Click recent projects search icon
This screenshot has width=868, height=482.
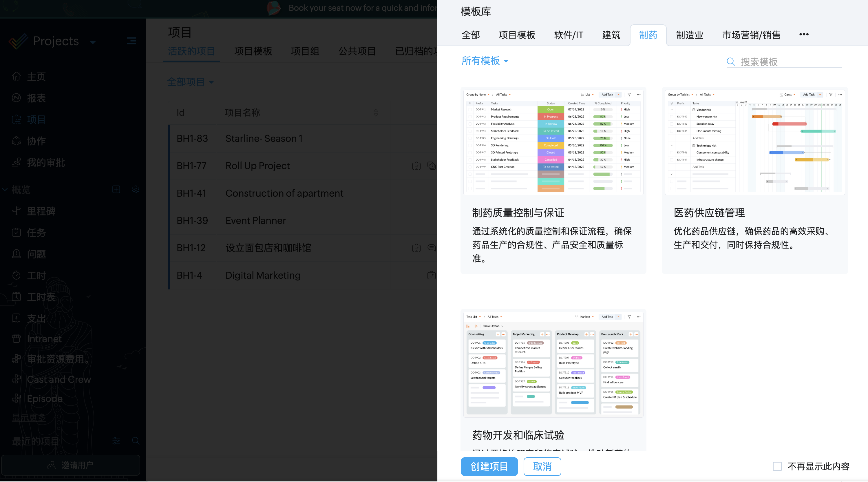click(136, 441)
